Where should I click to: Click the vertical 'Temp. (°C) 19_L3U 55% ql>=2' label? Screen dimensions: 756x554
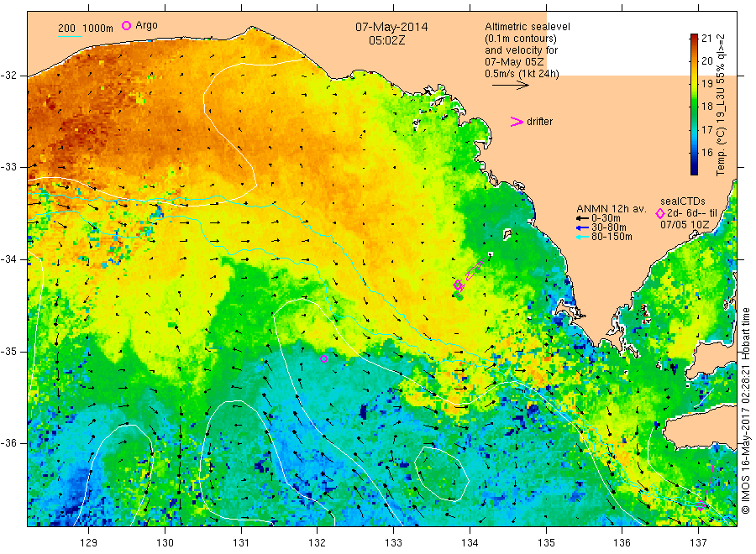[721, 105]
